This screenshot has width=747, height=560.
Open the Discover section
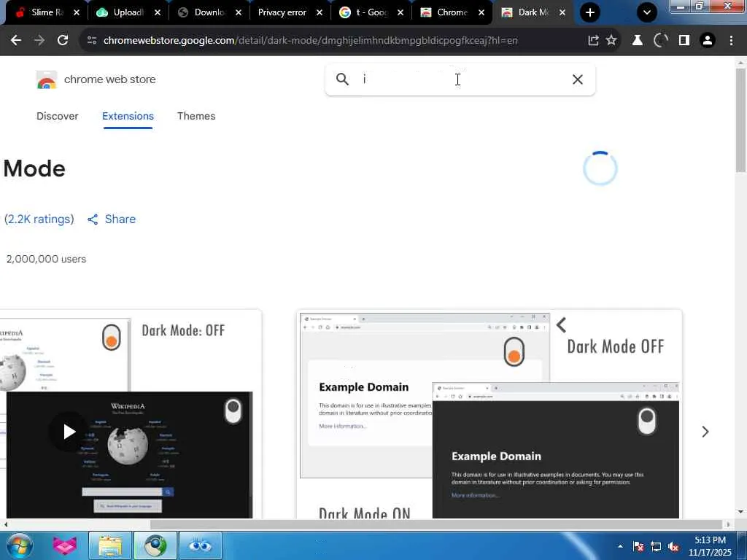click(x=57, y=116)
